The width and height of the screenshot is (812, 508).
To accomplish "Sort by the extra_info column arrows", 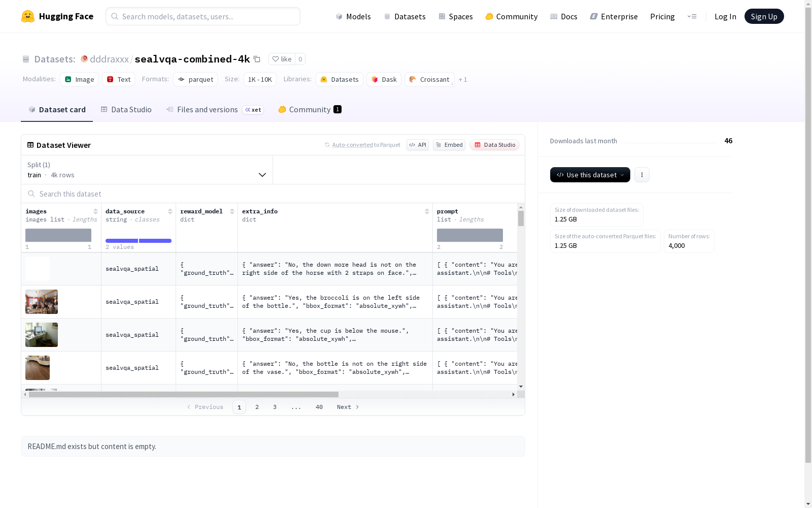I will 427,211.
